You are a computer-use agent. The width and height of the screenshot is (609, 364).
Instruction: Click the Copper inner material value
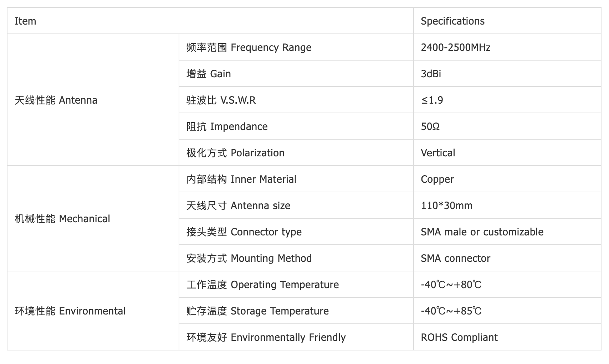pyautogui.click(x=437, y=179)
